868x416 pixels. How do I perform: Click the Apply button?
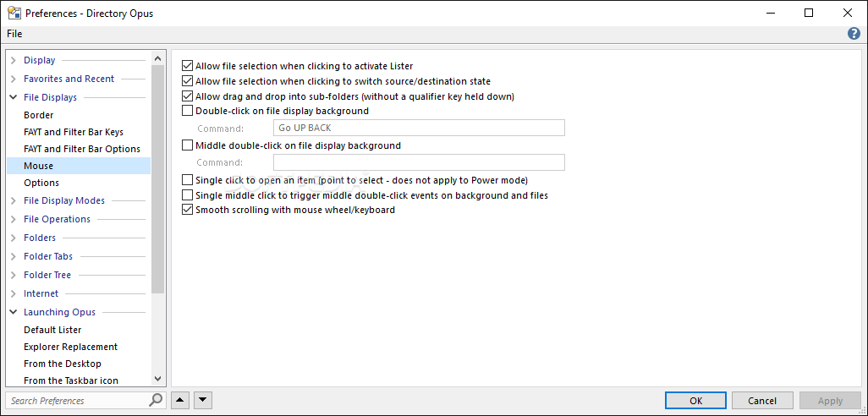tap(830, 401)
